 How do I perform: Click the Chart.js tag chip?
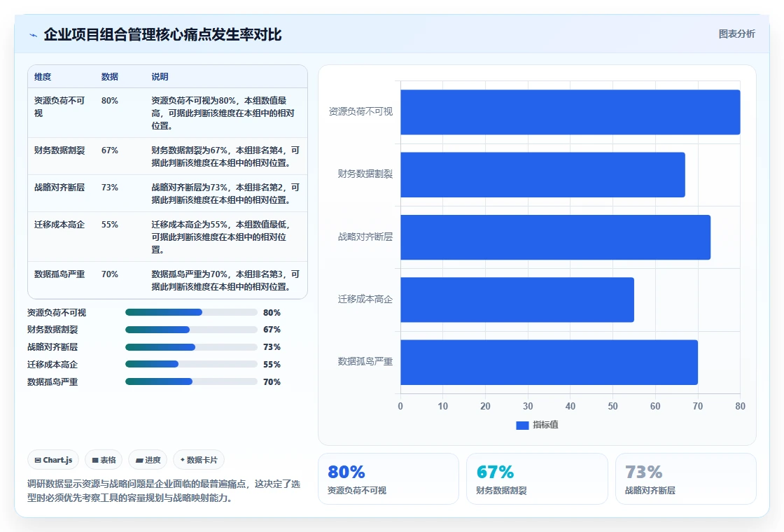tap(53, 460)
